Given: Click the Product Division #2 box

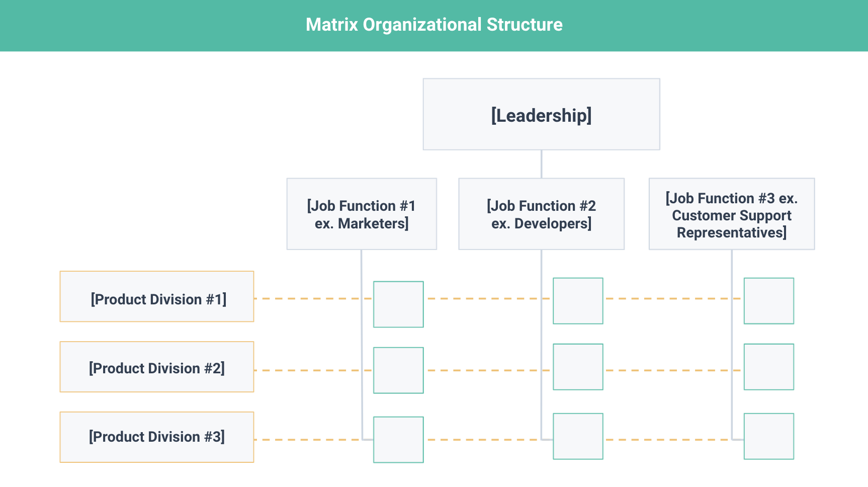Looking at the screenshot, I should [157, 367].
